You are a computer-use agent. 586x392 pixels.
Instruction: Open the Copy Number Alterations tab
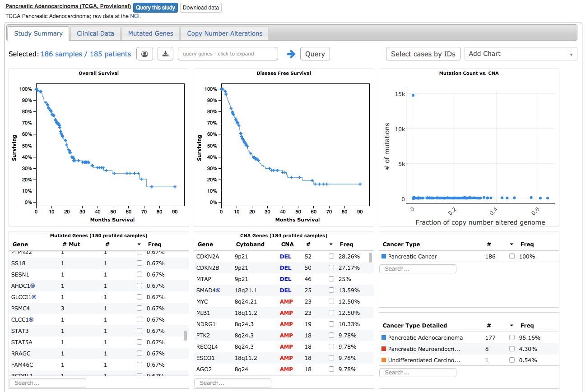point(224,33)
